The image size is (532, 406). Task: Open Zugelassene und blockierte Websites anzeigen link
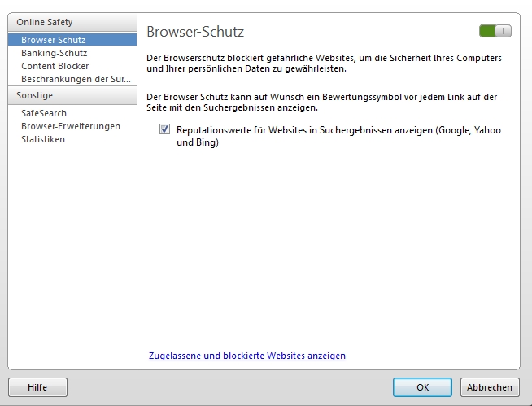(x=247, y=356)
